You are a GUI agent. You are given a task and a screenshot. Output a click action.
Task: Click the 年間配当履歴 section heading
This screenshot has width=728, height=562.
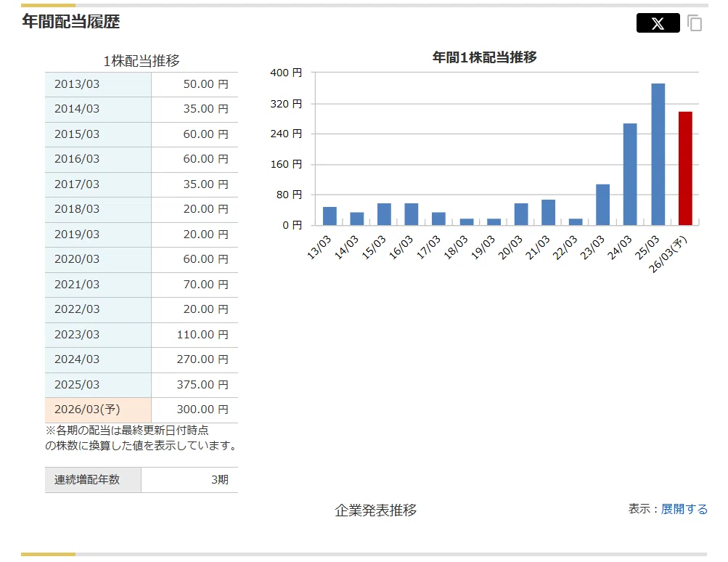[x=71, y=21]
